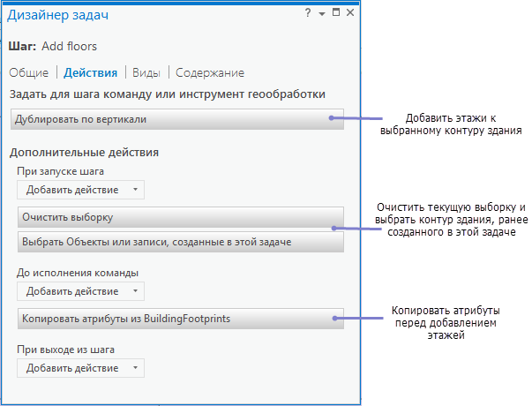Expand Добавить действие under При запуске шага
532x406 pixels.
(x=81, y=190)
